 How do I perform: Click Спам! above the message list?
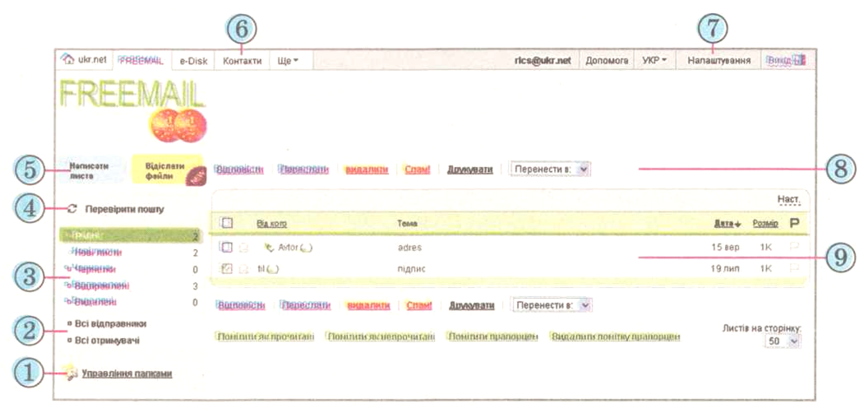pyautogui.click(x=418, y=169)
